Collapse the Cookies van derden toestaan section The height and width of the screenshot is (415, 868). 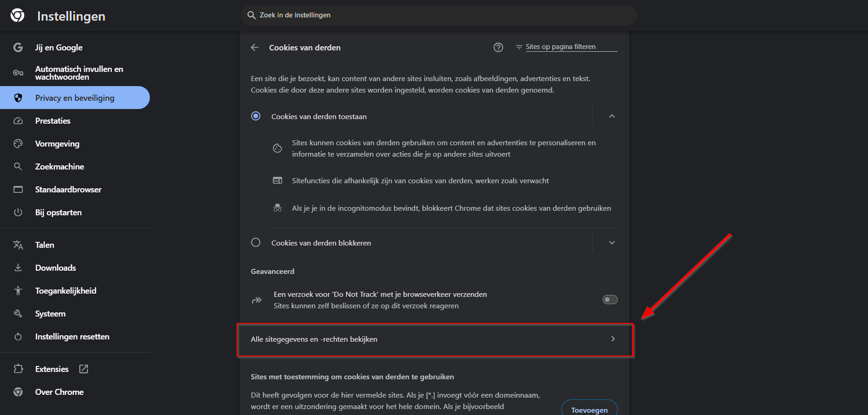(612, 116)
